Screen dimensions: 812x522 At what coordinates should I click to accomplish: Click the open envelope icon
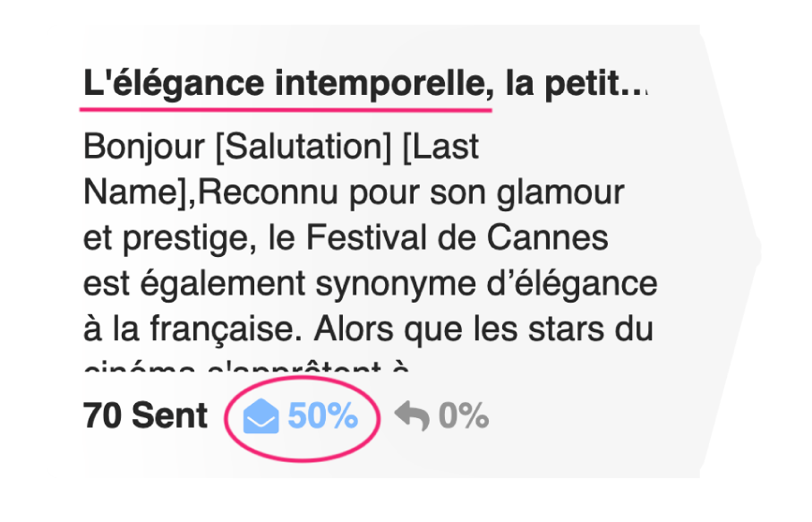tap(261, 417)
